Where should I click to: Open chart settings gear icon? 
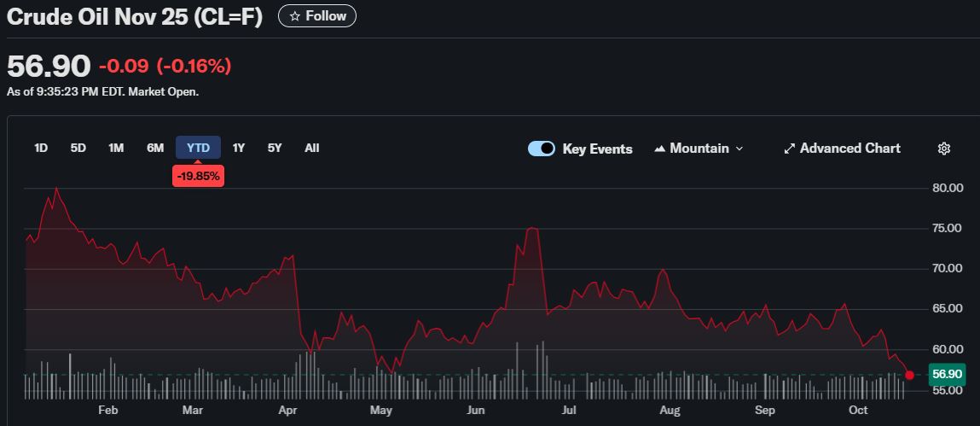(944, 149)
